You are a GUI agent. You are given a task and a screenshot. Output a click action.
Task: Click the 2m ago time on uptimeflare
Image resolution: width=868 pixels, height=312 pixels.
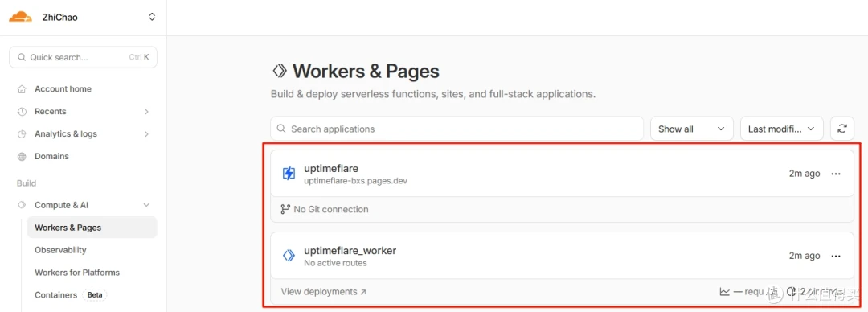click(805, 174)
